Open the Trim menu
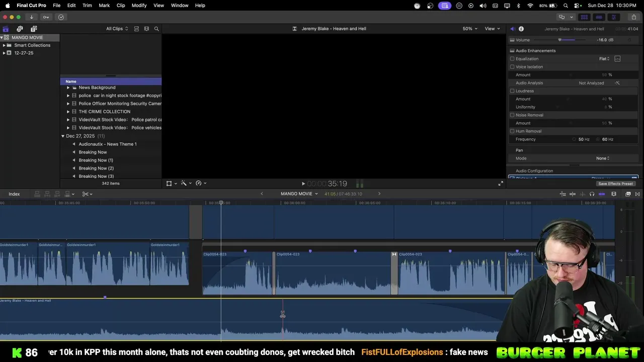644x362 pixels. (x=87, y=6)
